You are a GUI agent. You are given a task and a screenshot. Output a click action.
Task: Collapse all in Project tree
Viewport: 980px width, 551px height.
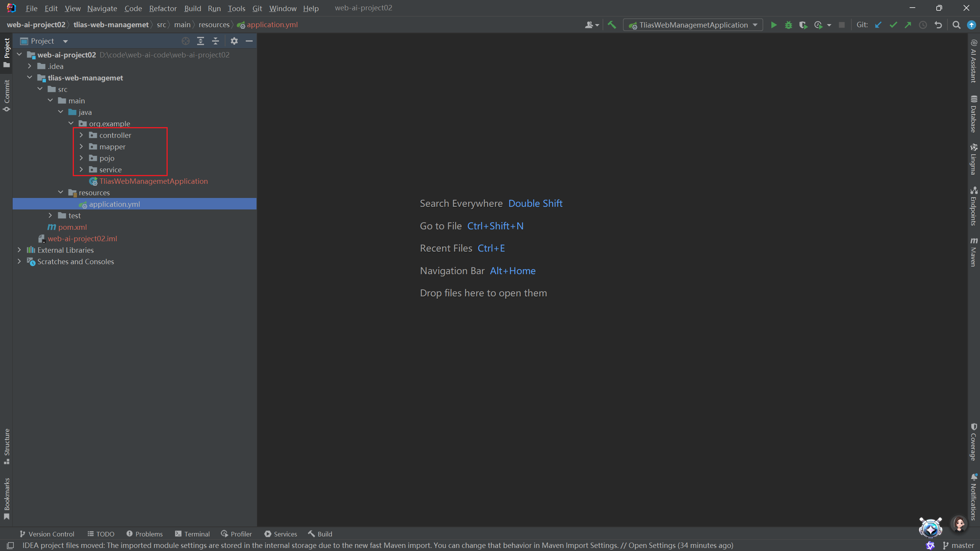coord(216,41)
